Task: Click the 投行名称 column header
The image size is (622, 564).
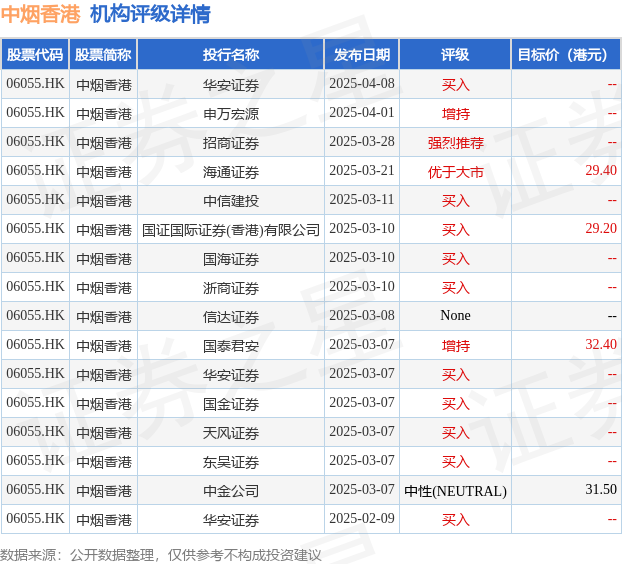Action: click(231, 55)
